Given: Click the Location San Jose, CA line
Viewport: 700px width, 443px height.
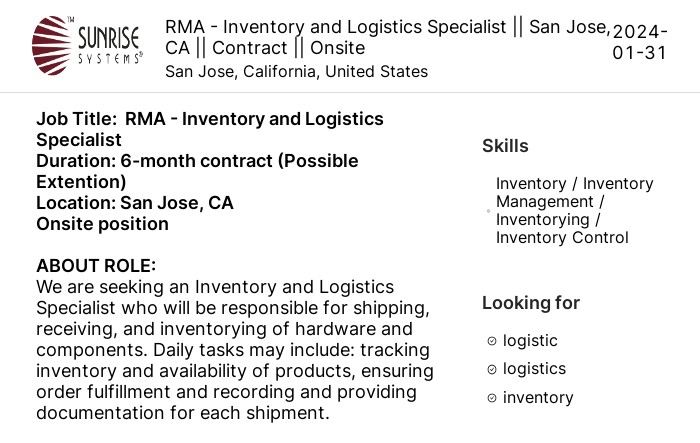Looking at the screenshot, I should (x=135, y=203).
